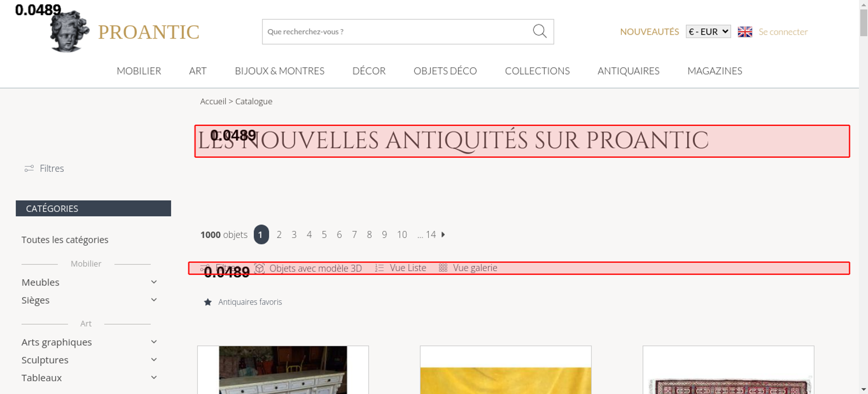Click the Vue Liste list icon

(379, 268)
